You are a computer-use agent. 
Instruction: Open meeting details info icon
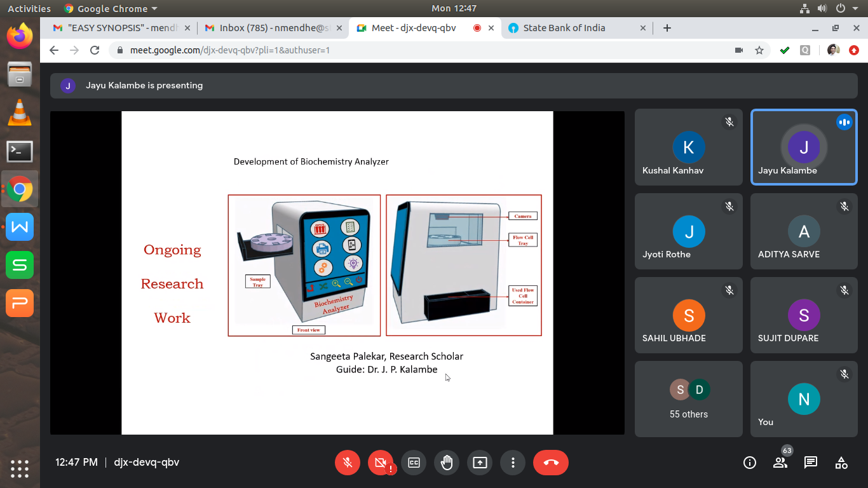[750, 463]
